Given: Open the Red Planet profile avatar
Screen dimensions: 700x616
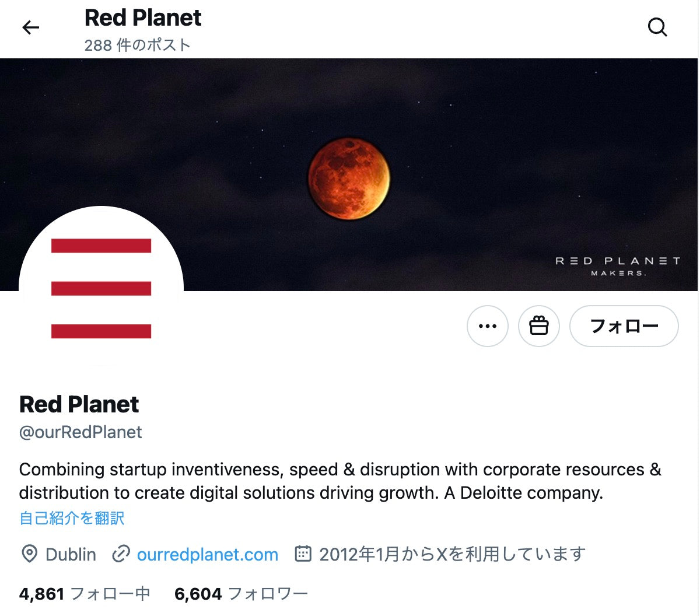Looking at the screenshot, I should (x=101, y=288).
